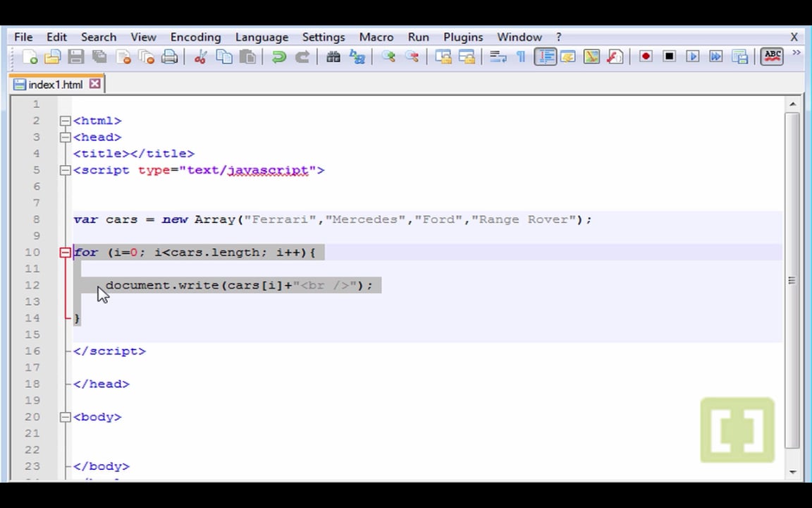The width and height of the screenshot is (812, 508).
Task: Paste clipboard using toolbar Paste icon
Action: coord(248,56)
